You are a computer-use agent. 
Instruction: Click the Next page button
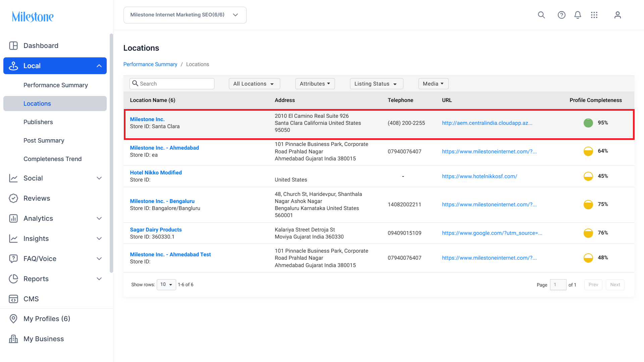pos(615,285)
